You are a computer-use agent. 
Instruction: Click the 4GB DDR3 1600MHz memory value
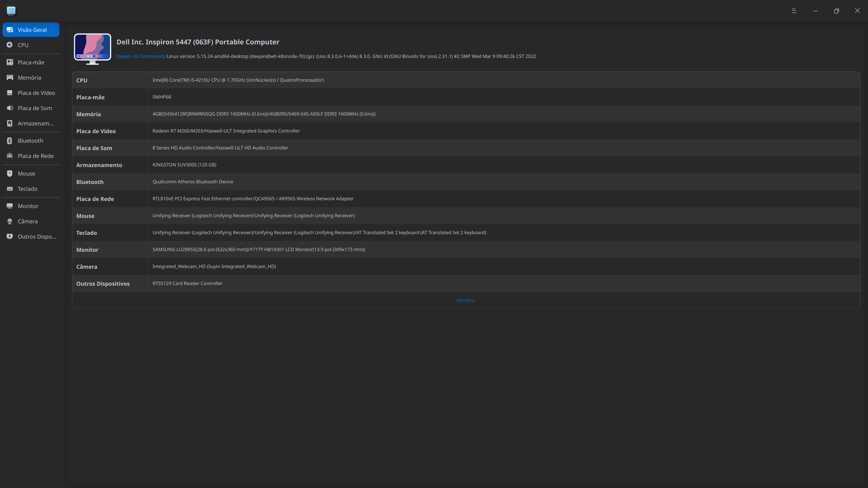click(x=264, y=114)
